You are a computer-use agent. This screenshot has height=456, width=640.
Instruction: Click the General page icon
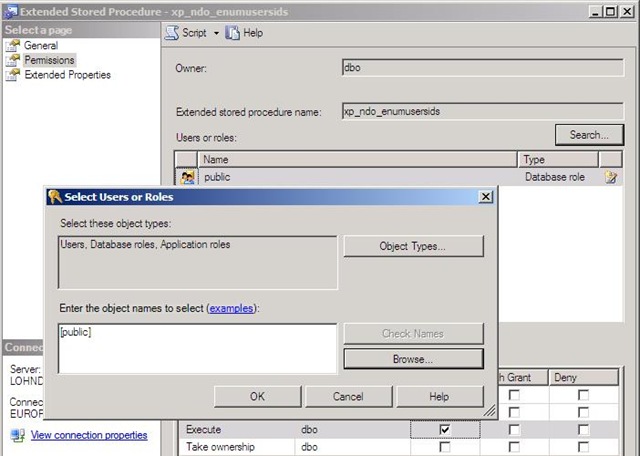[x=12, y=45]
